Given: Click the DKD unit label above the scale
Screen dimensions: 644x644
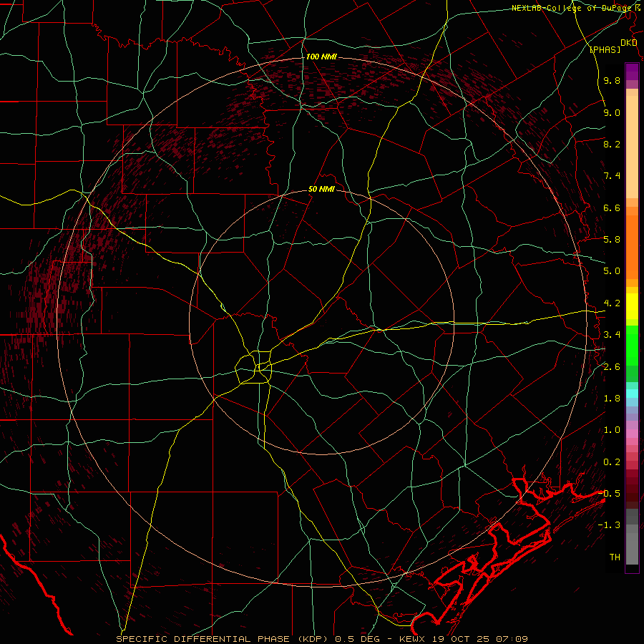Looking at the screenshot, I should (x=628, y=43).
